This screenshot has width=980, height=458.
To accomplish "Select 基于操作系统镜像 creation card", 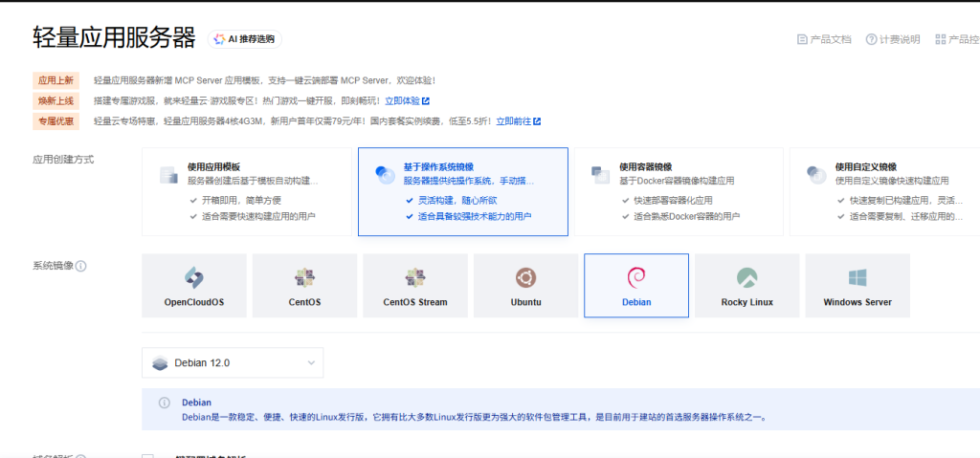I will (x=462, y=191).
